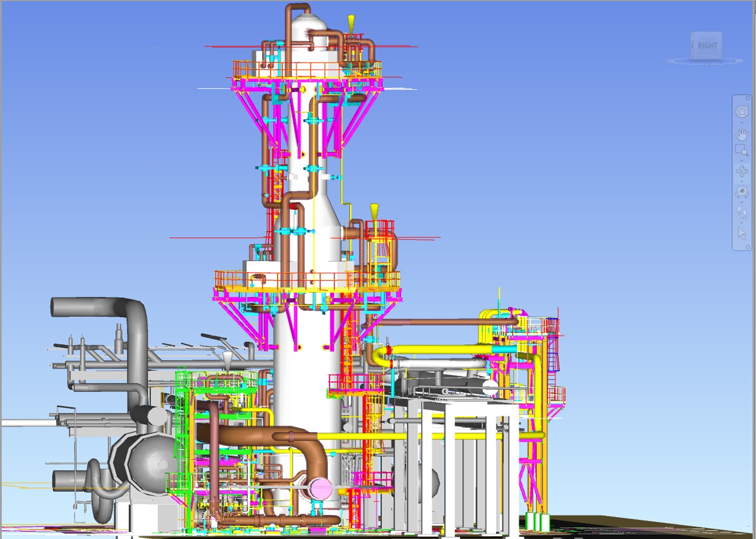Click the pink flanged nozzle on the column
756x539 pixels.
319,487
